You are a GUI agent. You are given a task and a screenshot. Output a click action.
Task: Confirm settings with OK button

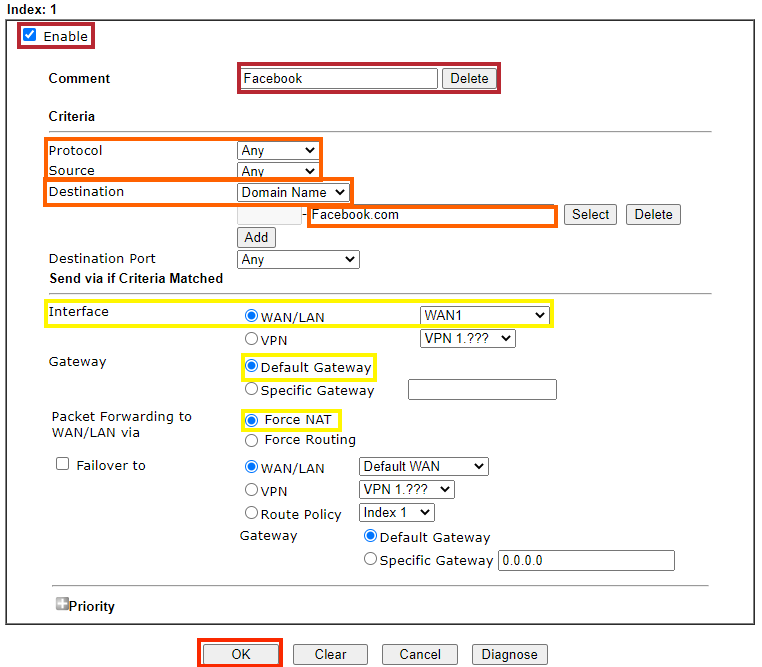tap(241, 654)
